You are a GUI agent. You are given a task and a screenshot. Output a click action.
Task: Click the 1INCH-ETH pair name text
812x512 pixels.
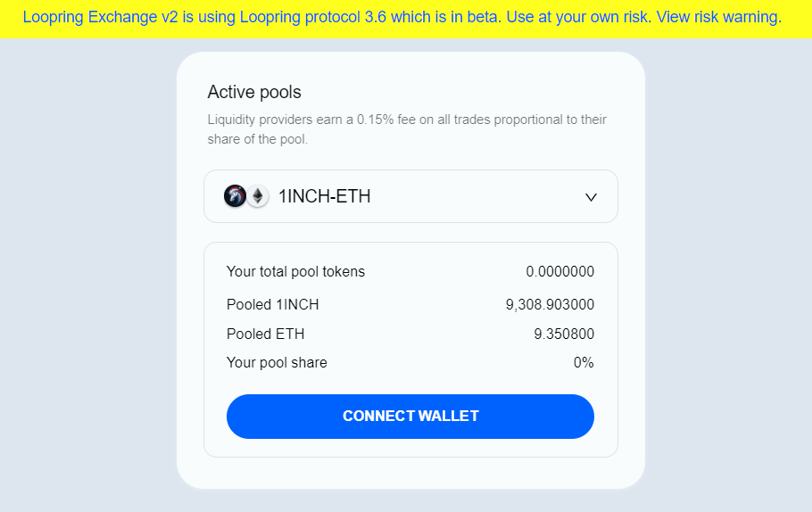pos(325,197)
